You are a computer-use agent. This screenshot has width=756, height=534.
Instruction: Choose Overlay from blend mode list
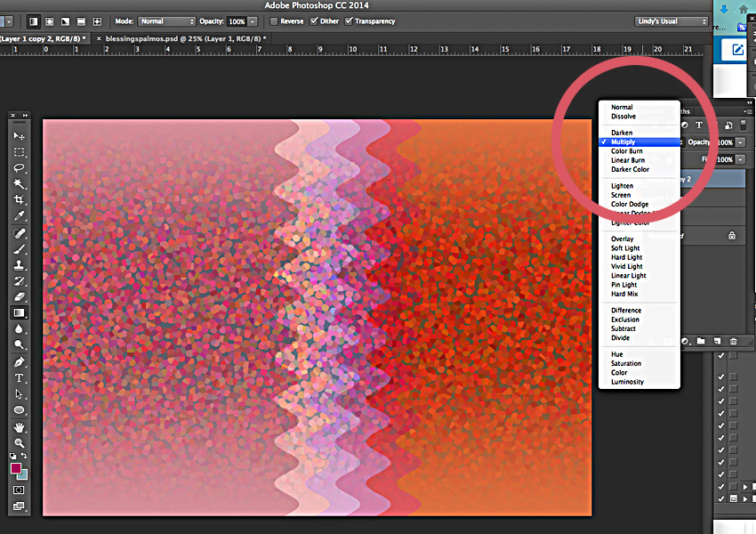[622, 239]
